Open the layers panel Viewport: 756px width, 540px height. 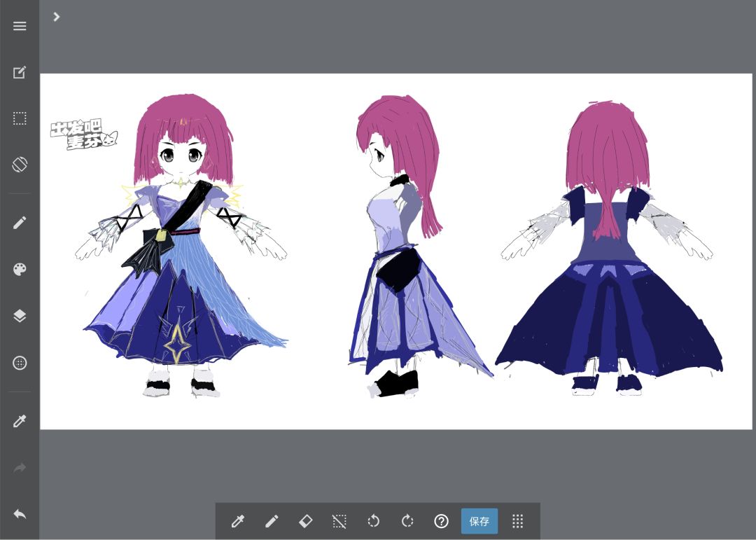pos(20,316)
